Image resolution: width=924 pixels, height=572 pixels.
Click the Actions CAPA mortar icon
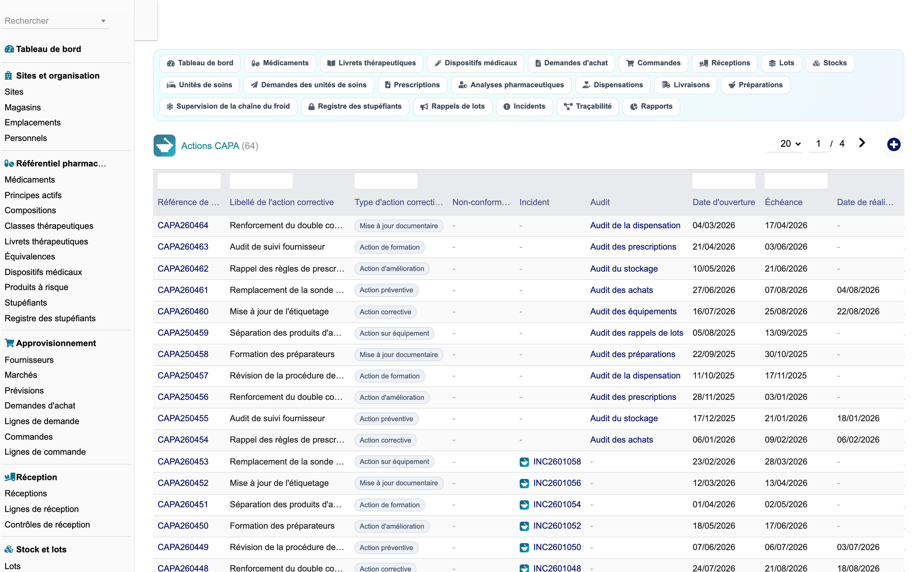[164, 145]
